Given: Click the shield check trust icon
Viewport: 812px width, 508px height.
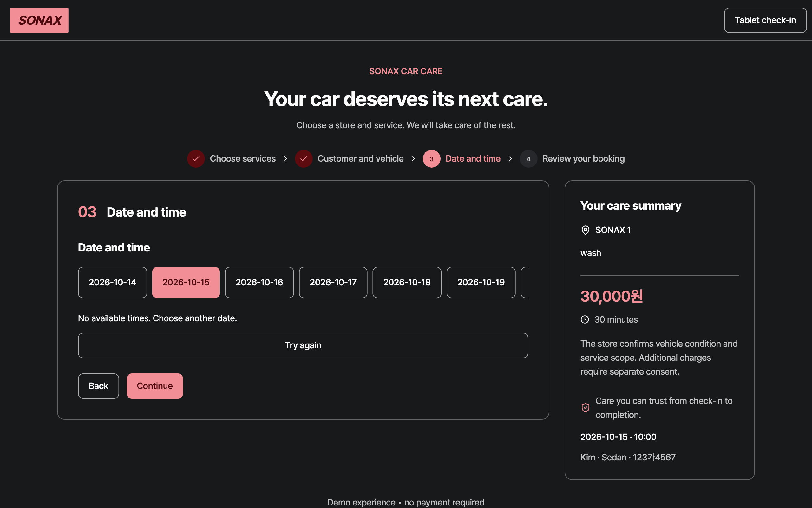Looking at the screenshot, I should 585,408.
